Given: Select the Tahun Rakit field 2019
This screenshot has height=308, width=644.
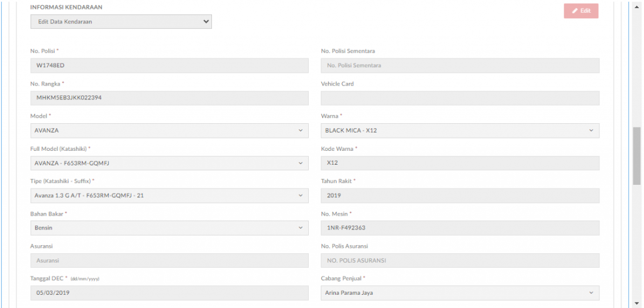Looking at the screenshot, I should point(460,195).
